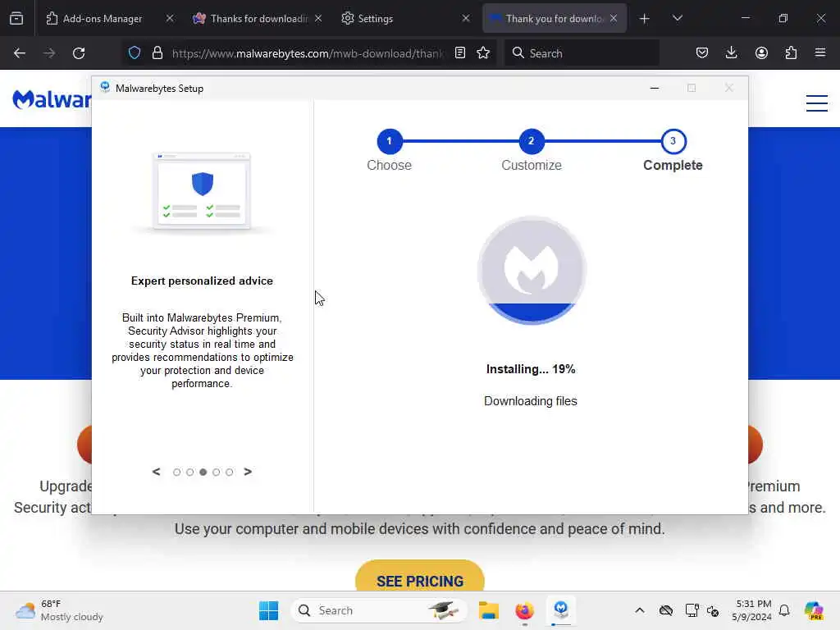Image resolution: width=840 pixels, height=630 pixels.
Task: Expand the list all tabs chevron
Action: pos(677,18)
